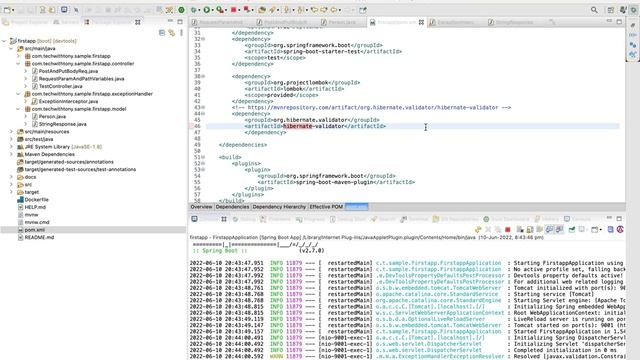Open the Effective POM tab
Screen dimensions: 640x360
point(326,207)
